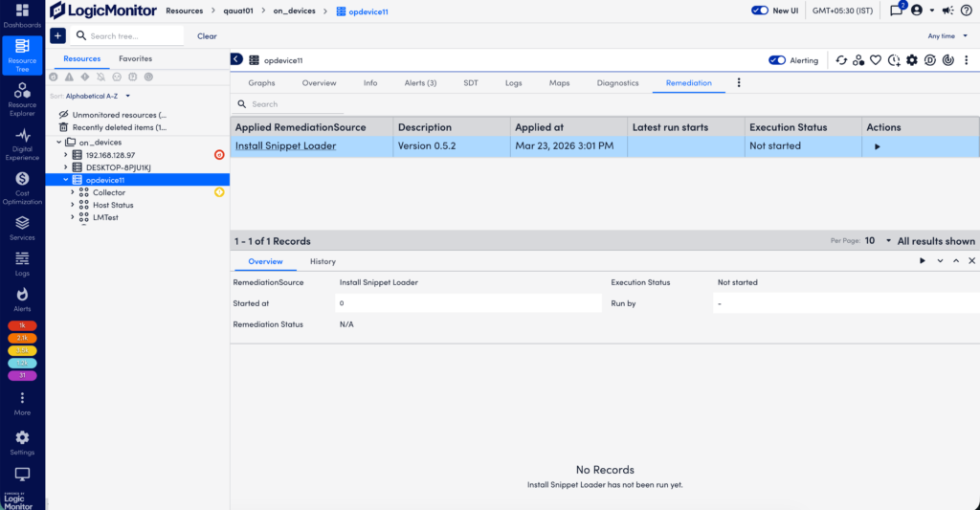
Task: Open the Diagnostics tab
Action: point(617,82)
